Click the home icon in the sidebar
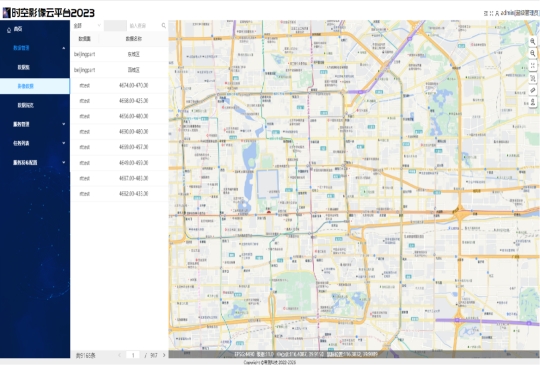540x365 pixels. 9,30
